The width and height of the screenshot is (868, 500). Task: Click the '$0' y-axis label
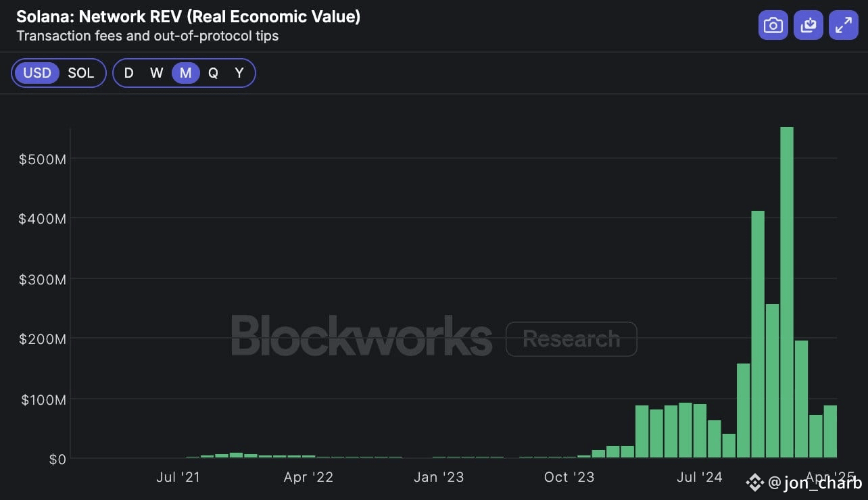click(57, 459)
